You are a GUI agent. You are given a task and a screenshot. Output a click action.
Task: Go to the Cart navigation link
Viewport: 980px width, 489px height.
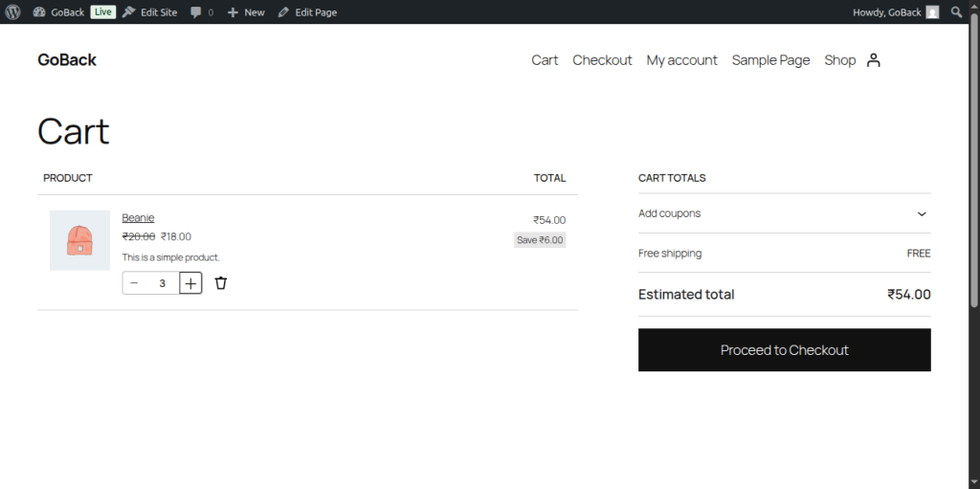[x=545, y=60]
